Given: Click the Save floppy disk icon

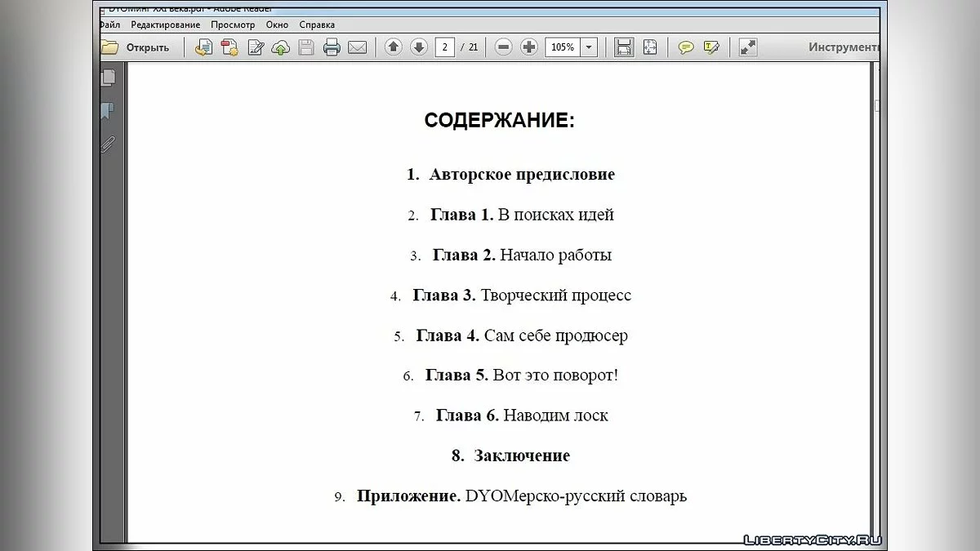Looking at the screenshot, I should pos(306,47).
